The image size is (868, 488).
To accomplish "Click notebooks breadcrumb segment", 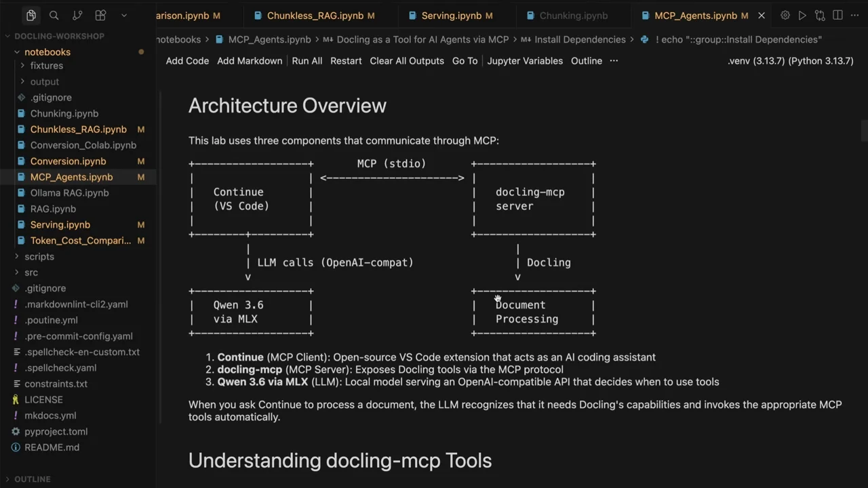I will 178,39.
